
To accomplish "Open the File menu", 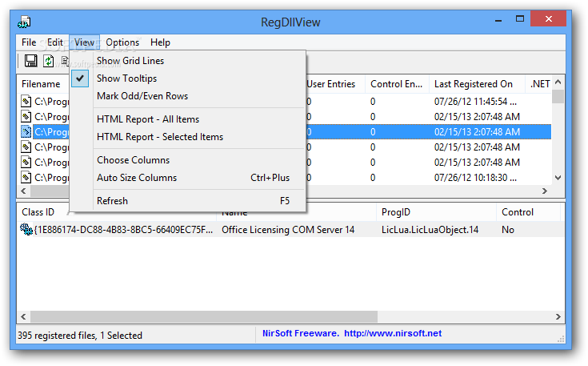I will pos(29,42).
